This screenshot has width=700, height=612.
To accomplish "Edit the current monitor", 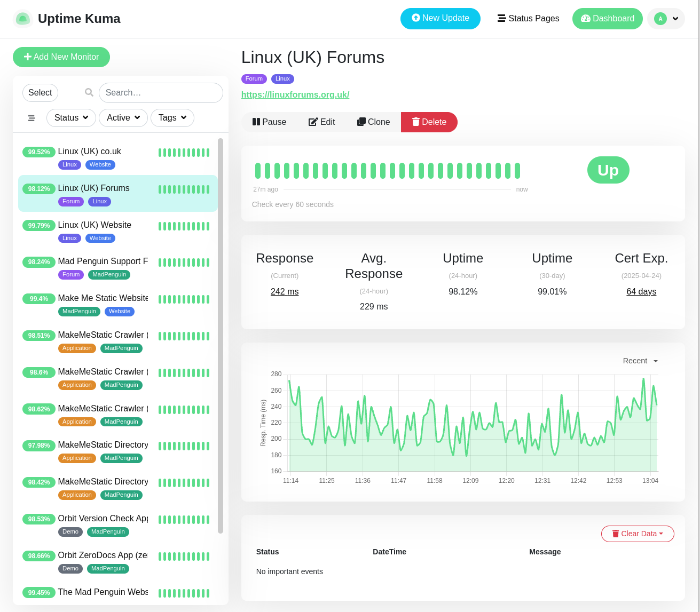I will tap(322, 122).
